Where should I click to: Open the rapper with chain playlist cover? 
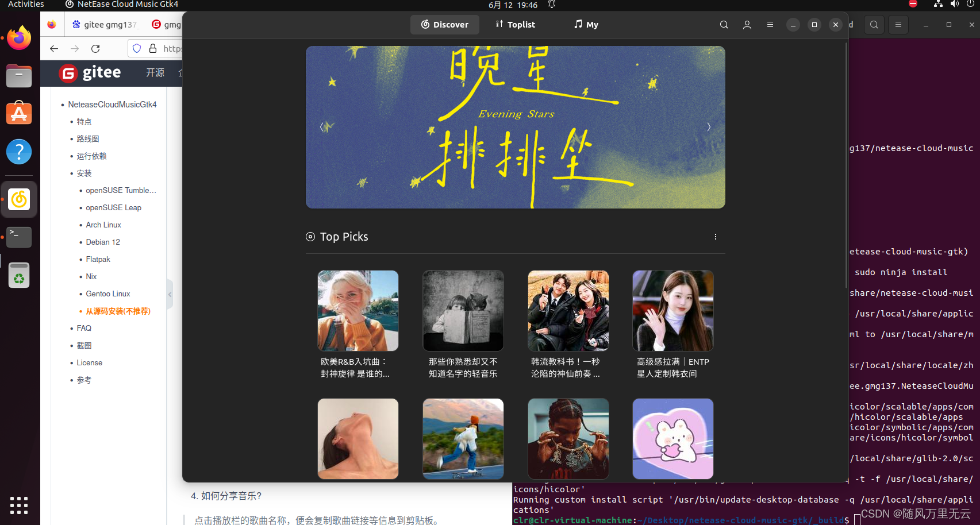click(x=568, y=439)
